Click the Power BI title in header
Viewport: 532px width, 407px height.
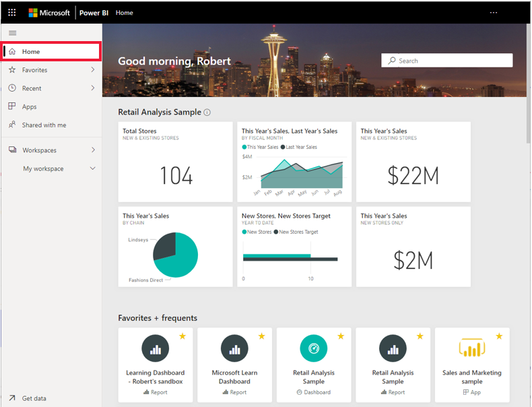click(x=94, y=13)
